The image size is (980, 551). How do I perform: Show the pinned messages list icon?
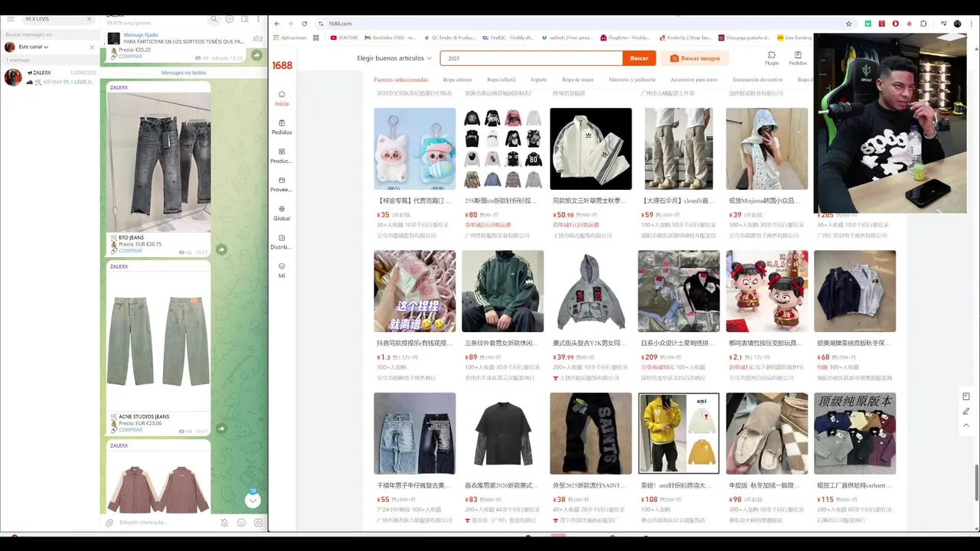pyautogui.click(x=257, y=38)
